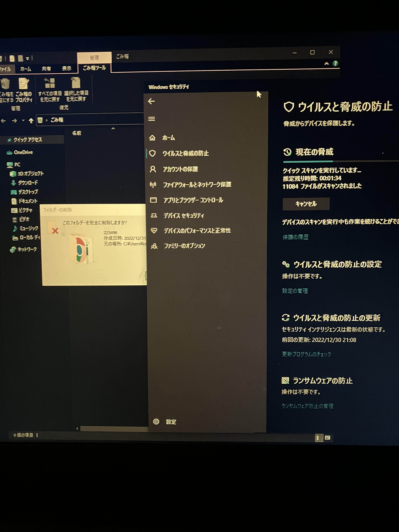Open デバイスのパフォーマンスと正常性 heart icon
The height and width of the screenshot is (532, 399).
click(154, 231)
